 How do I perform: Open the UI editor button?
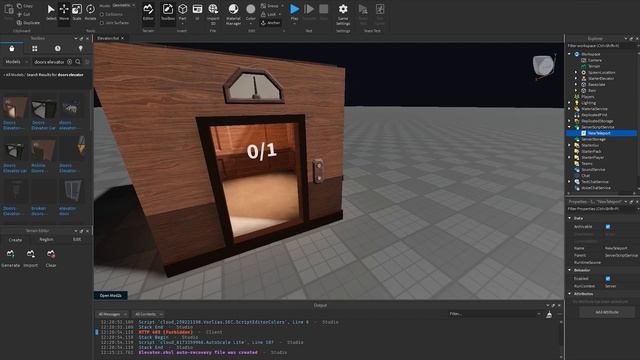[x=197, y=12]
